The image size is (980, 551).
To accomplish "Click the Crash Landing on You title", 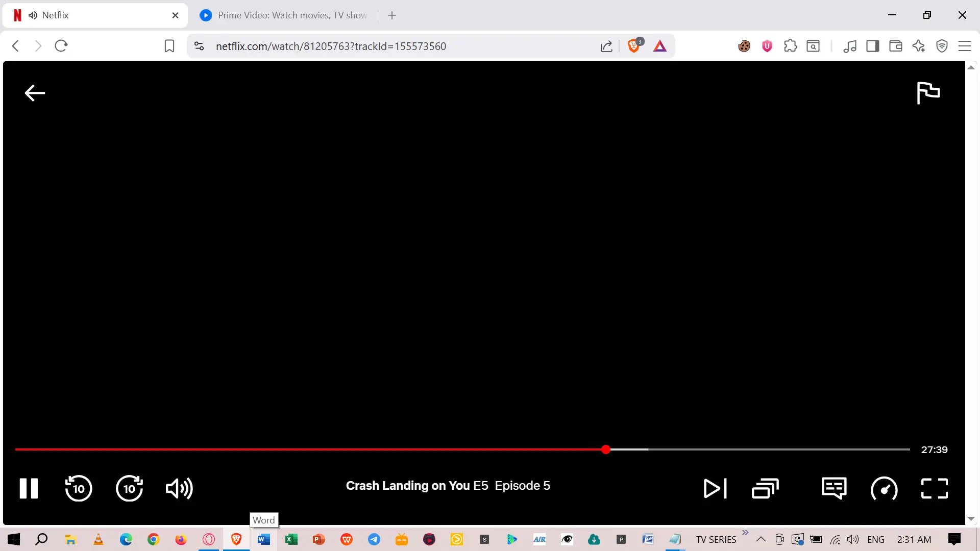I will tap(408, 486).
